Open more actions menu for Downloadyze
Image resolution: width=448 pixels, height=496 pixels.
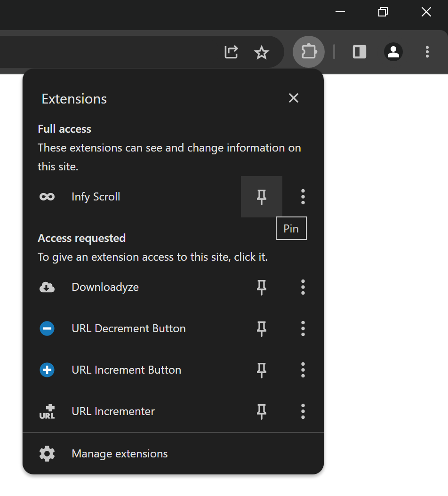pos(303,287)
